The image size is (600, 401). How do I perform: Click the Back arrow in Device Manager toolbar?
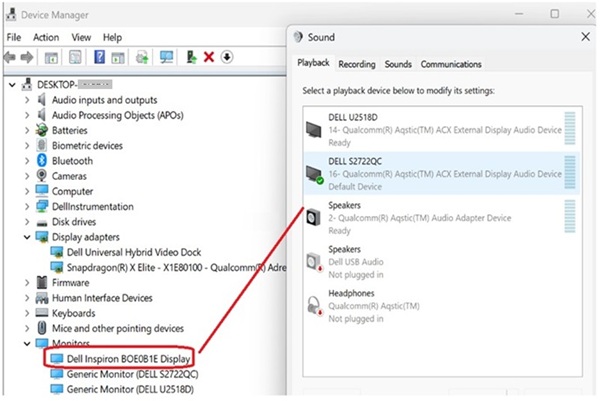click(10, 57)
